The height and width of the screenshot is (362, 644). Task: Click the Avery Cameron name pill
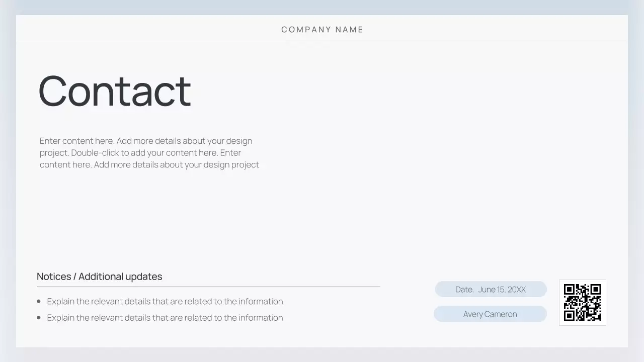point(490,314)
